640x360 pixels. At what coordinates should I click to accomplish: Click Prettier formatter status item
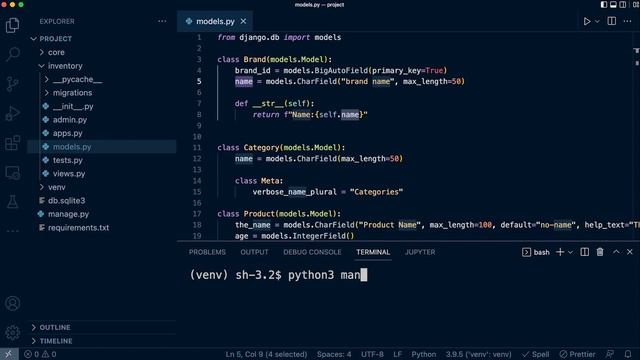577,354
